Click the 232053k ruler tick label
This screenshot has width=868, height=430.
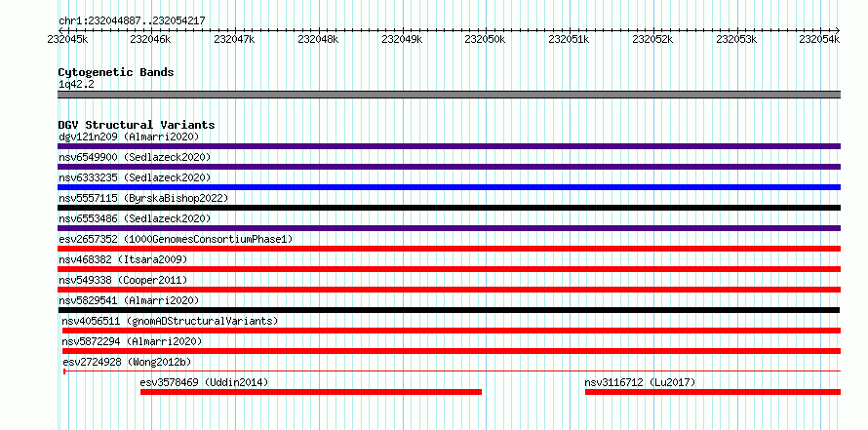point(736,39)
